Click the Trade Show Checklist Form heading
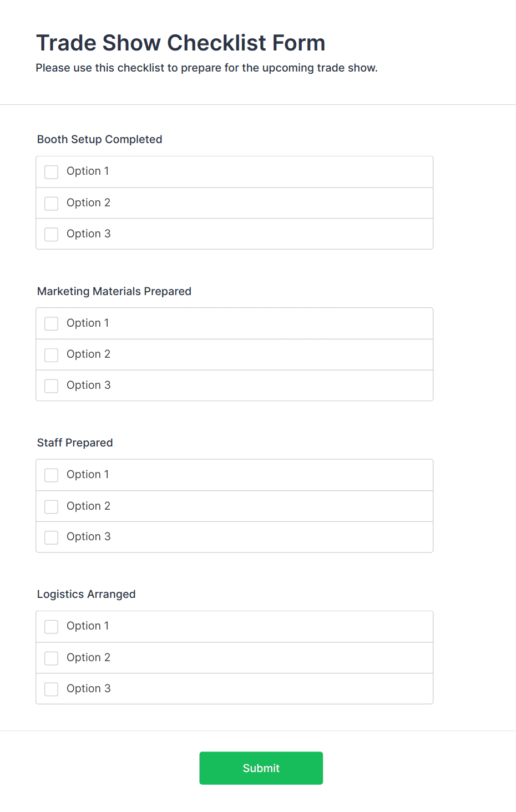 coord(180,43)
